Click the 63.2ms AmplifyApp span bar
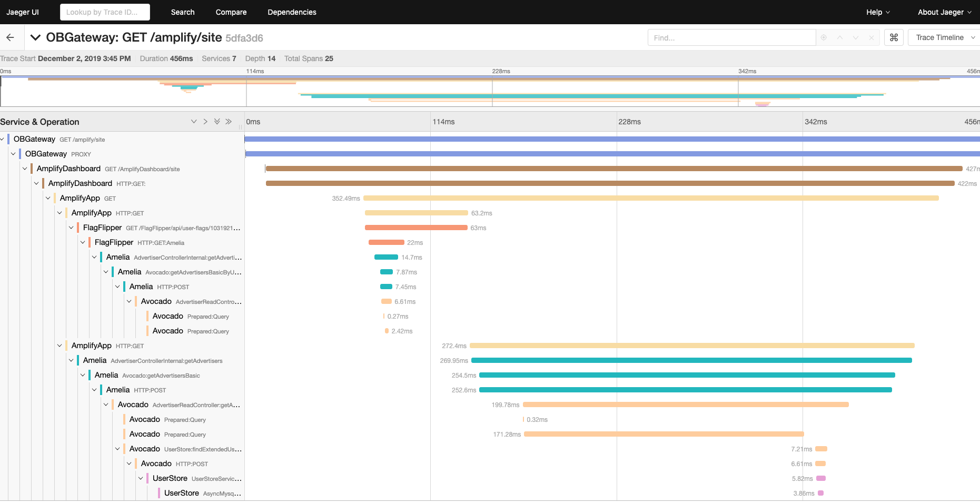This screenshot has width=980, height=503. pos(416,213)
